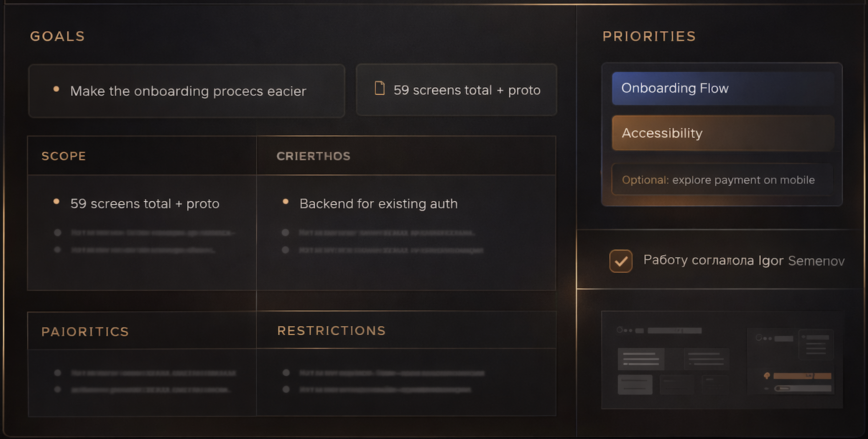Select the Accessibility priority item

point(722,133)
